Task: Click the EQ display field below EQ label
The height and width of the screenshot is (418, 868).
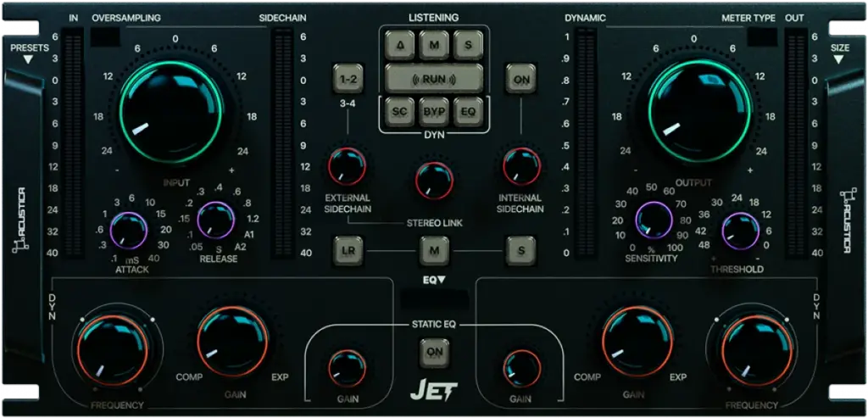Action: (x=435, y=301)
